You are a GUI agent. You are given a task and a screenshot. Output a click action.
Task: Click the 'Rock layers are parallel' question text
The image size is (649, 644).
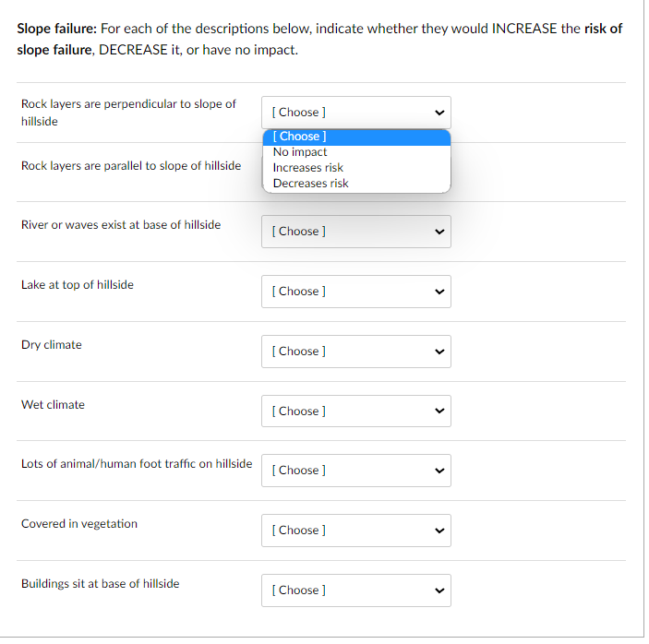[x=131, y=166]
